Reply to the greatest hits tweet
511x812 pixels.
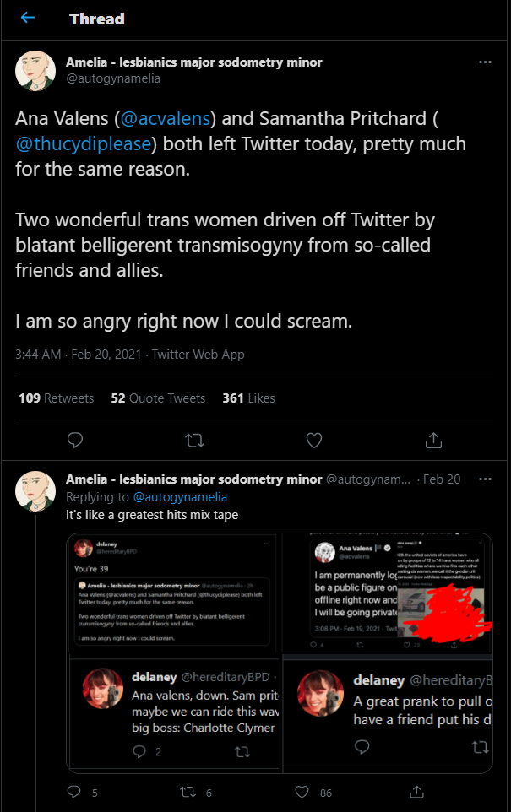[x=75, y=792]
